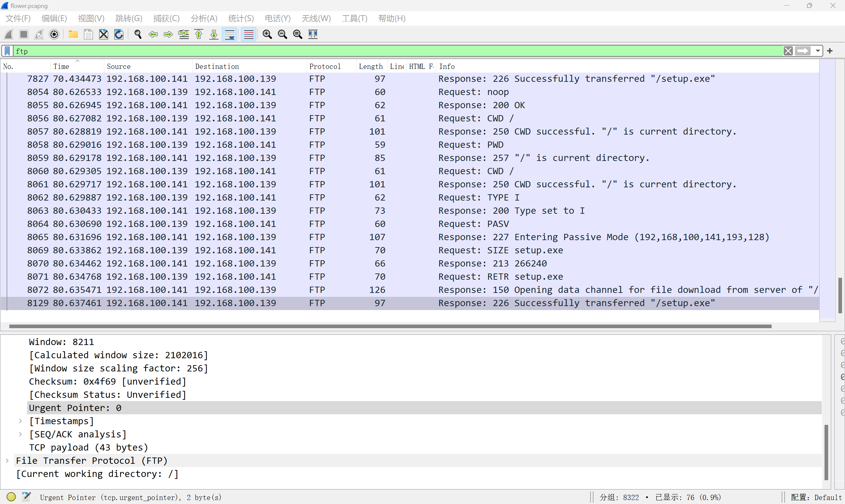The image size is (845, 504).
Task: Reset text to normal size
Action: 298,34
